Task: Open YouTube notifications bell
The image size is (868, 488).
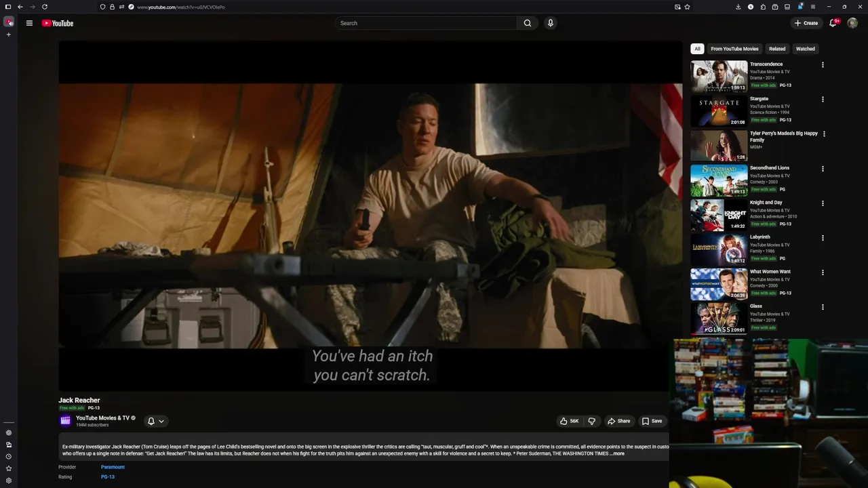Action: pyautogui.click(x=833, y=23)
